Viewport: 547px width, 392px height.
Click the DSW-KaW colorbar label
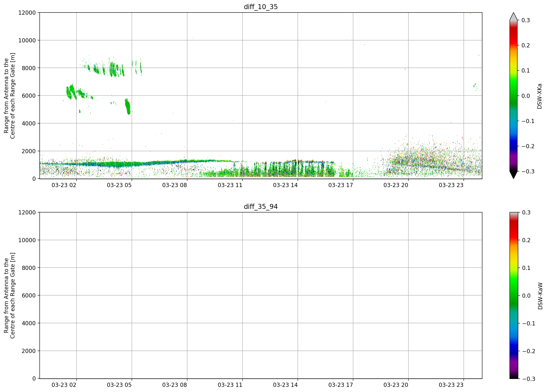coord(540,296)
